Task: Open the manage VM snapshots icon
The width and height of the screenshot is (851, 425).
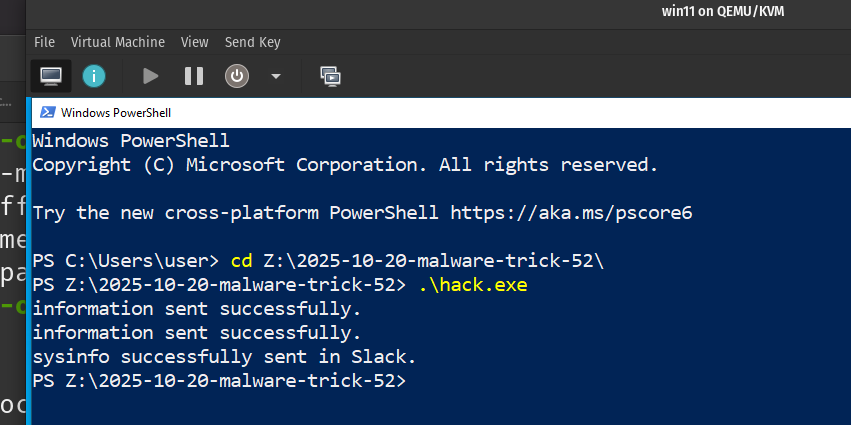Action: (330, 75)
